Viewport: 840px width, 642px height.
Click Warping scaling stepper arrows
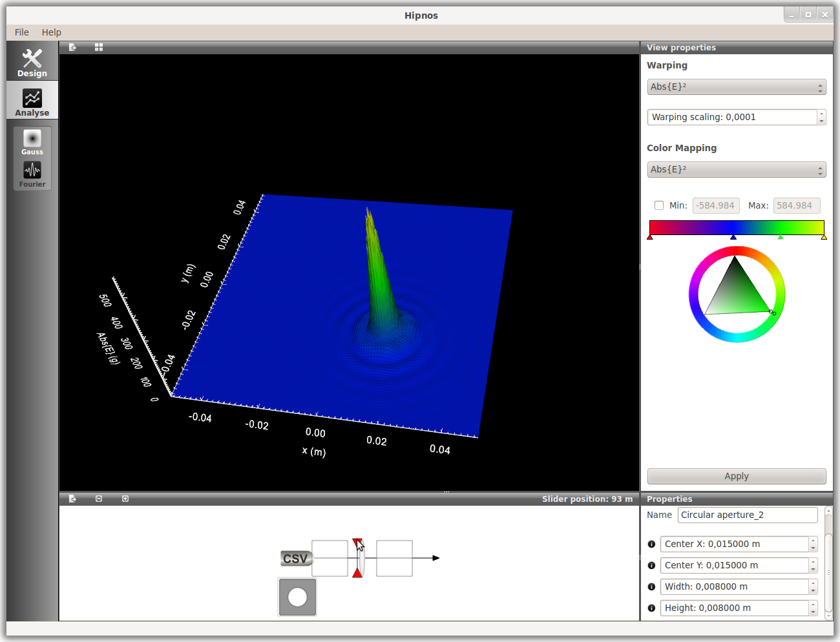821,117
